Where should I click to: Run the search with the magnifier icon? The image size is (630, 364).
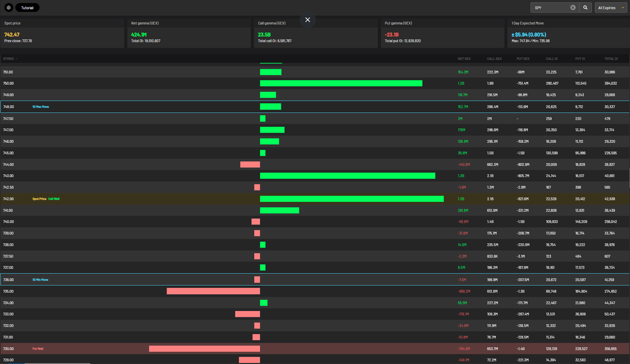[585, 8]
